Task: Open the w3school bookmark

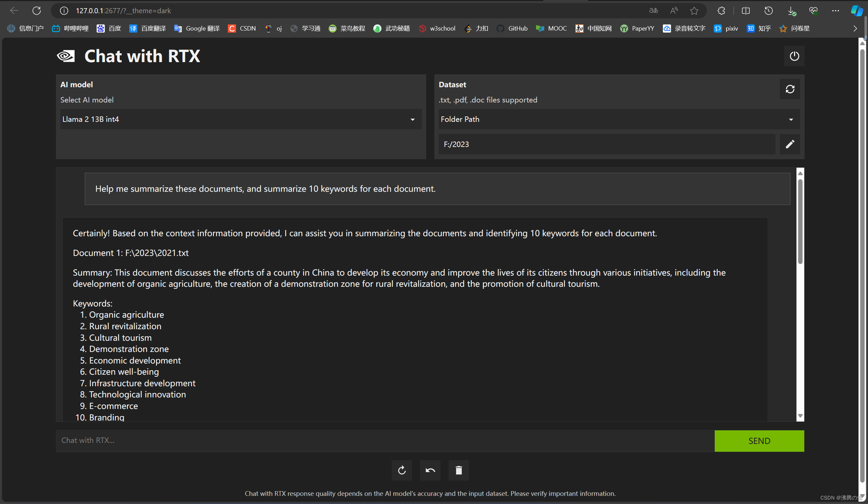Action: pos(437,29)
